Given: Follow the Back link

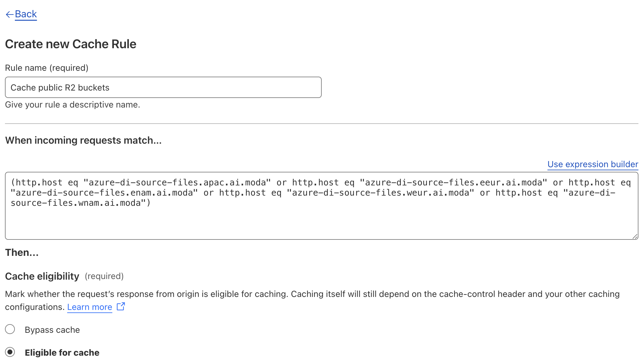Looking at the screenshot, I should (x=26, y=14).
